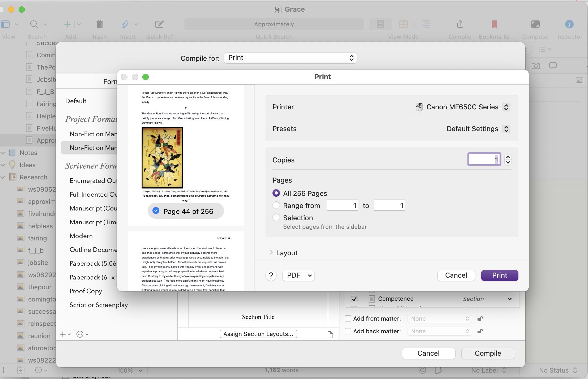Viewport: 588px width, 379px height.
Task: Open the Quick Ref toolbar icon
Action: [x=159, y=24]
